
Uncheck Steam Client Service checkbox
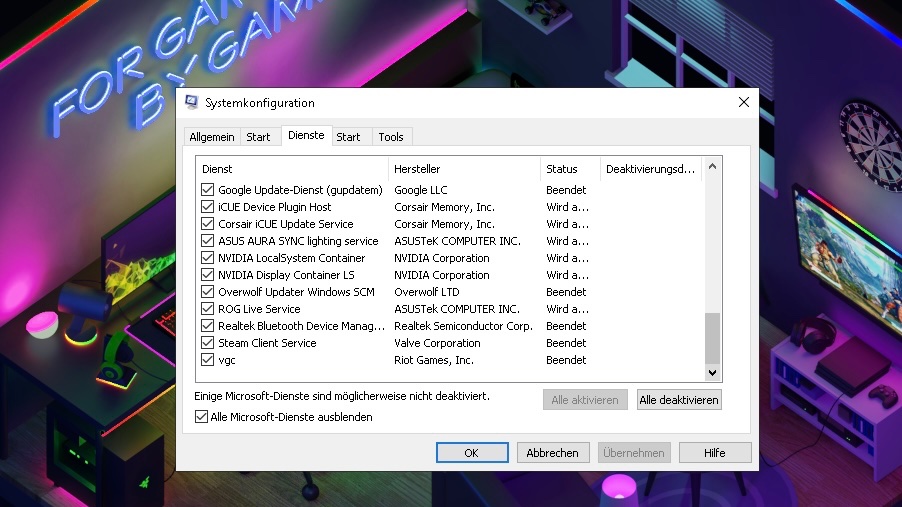tap(208, 342)
